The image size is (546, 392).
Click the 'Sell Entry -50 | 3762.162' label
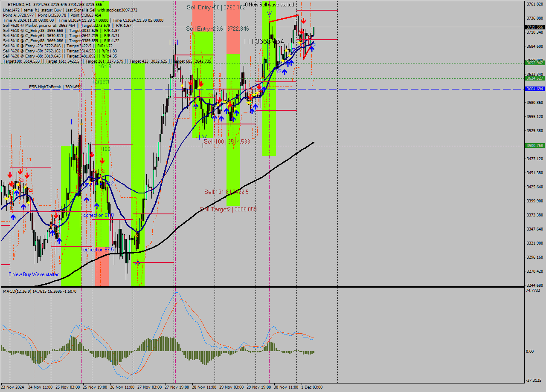(216, 7)
